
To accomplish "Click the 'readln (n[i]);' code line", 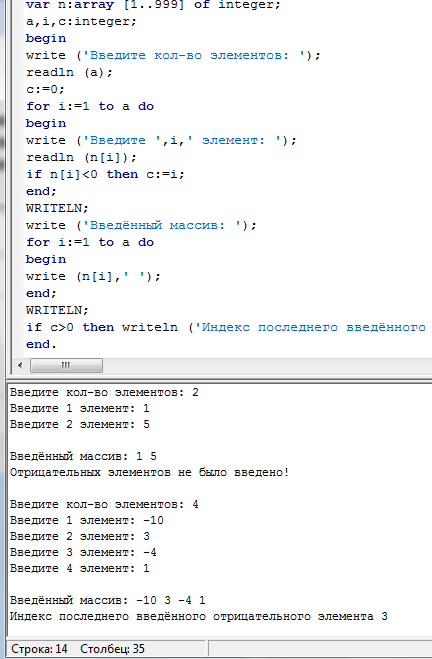I will tap(82, 157).
